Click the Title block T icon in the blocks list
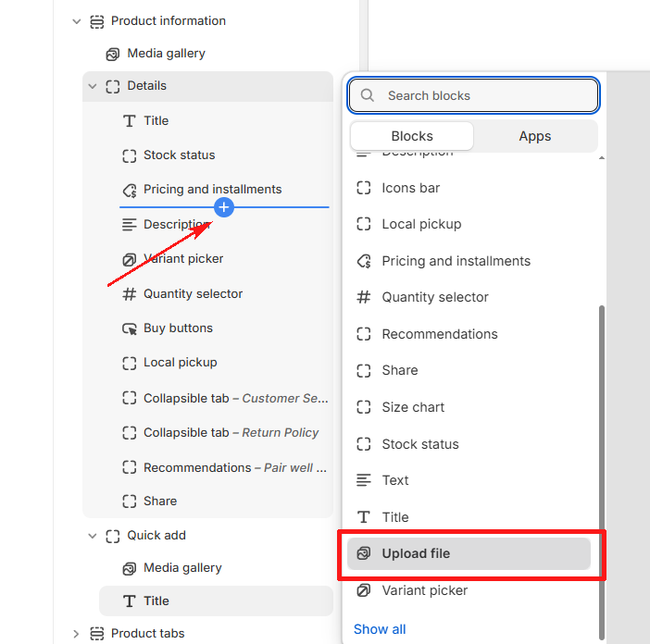The width and height of the screenshot is (650, 644). pyautogui.click(x=364, y=517)
